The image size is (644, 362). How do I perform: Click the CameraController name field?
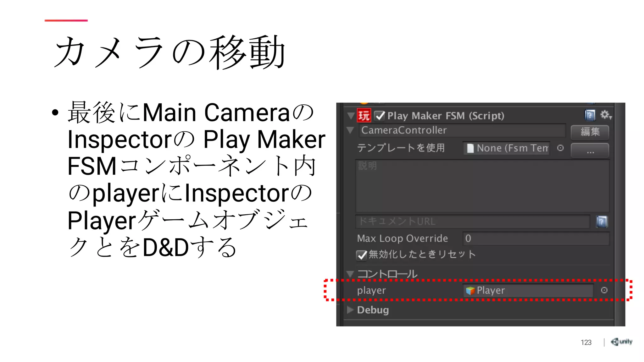462,130
